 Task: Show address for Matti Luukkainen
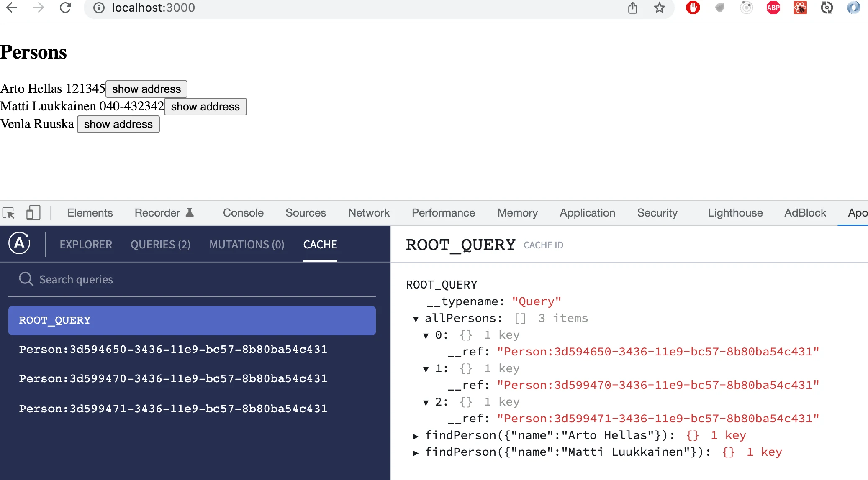coord(205,107)
